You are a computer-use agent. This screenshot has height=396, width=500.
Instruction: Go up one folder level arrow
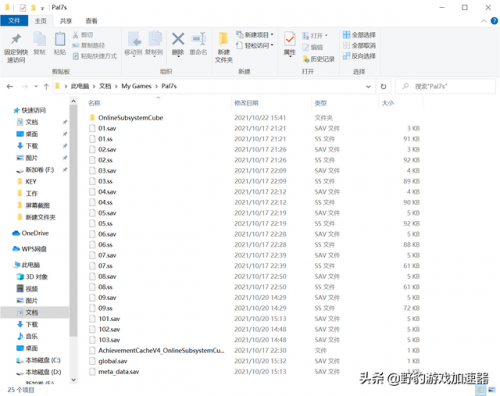46,87
